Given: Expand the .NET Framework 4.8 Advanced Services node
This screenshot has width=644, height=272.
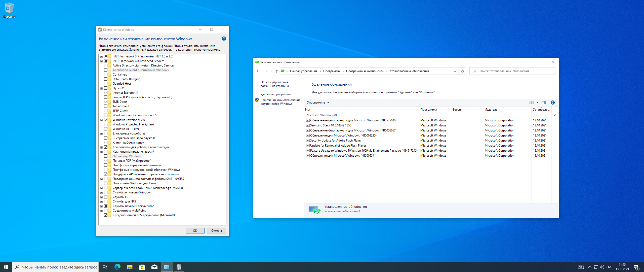Looking at the screenshot, I should (x=101, y=61).
